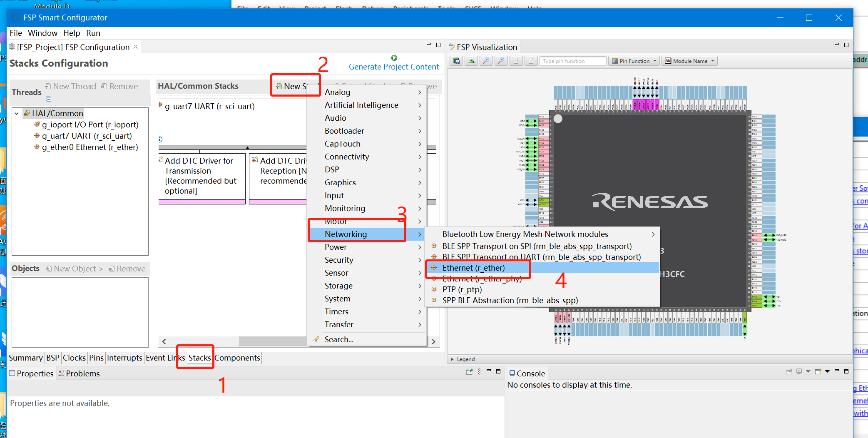Maximize the Properties panel
Image resolution: width=868 pixels, height=438 pixels.
tap(498, 371)
